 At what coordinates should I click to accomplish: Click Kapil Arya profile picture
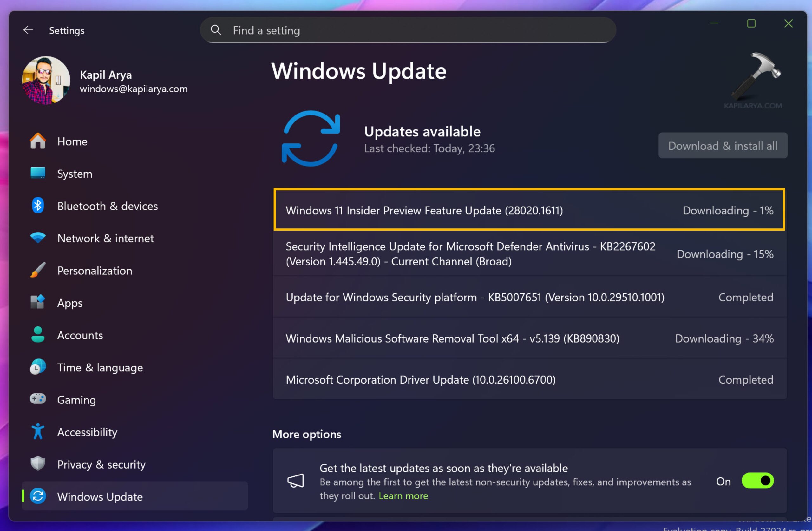click(46, 81)
